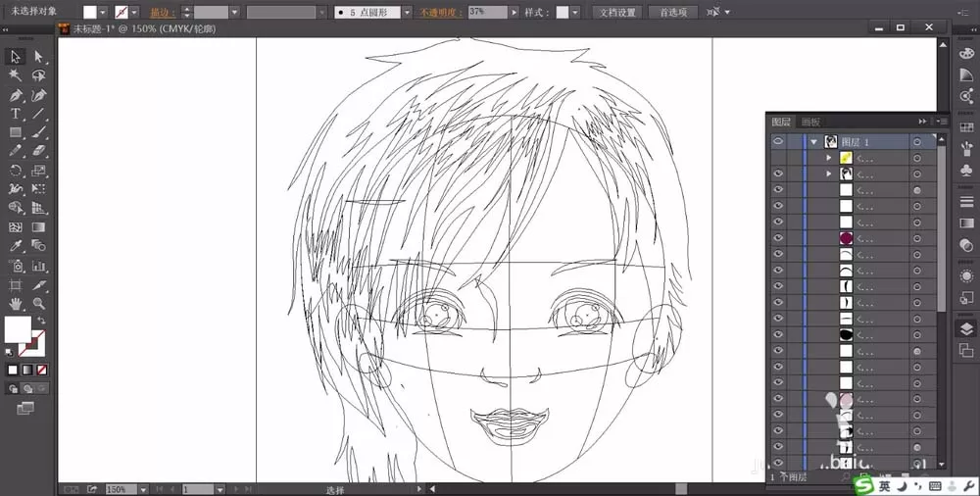Image resolution: width=980 pixels, height=496 pixels.
Task: Expand the yellow thumbnail sublayer group
Action: 829,158
